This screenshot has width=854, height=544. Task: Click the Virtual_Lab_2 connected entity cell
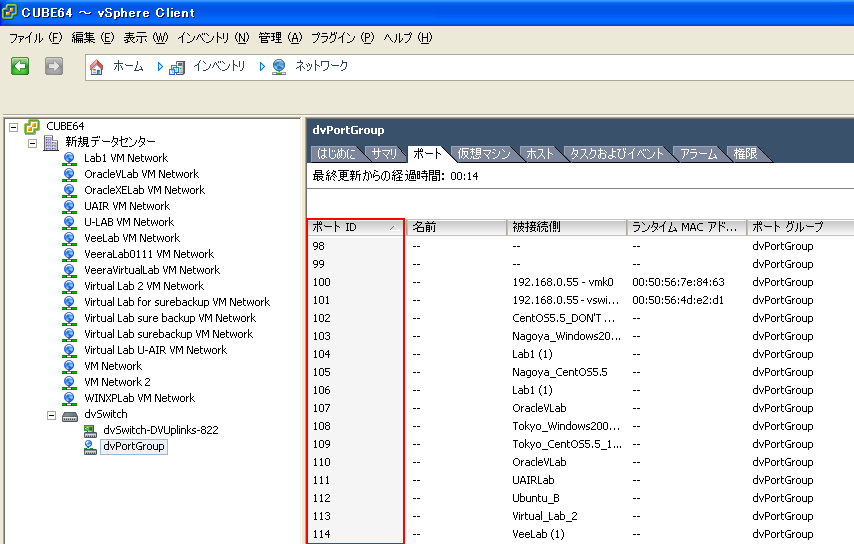[x=545, y=516]
